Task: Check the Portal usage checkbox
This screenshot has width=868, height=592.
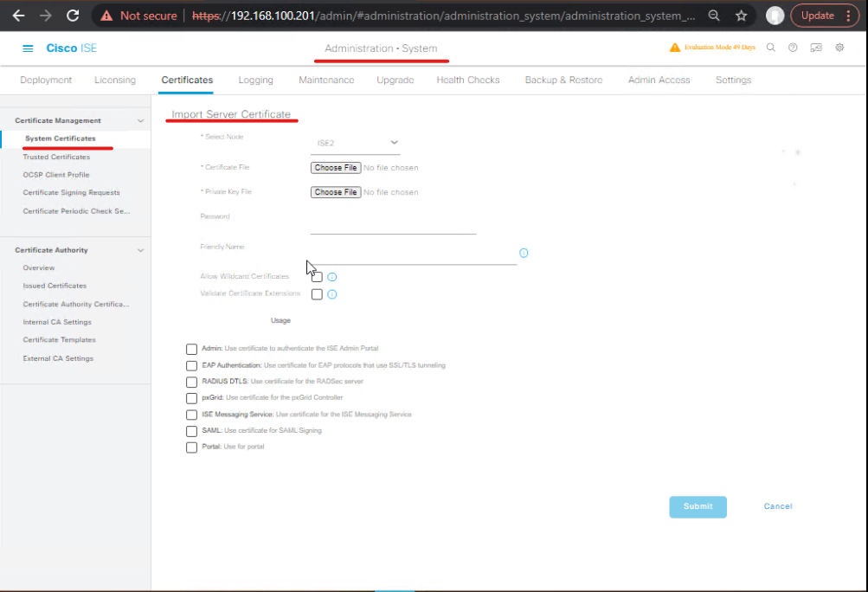Action: click(x=191, y=447)
